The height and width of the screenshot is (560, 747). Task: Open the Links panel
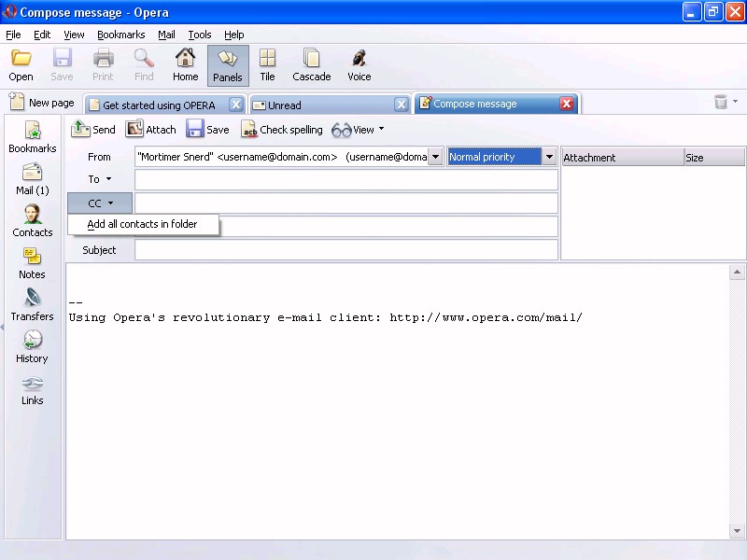pos(33,389)
